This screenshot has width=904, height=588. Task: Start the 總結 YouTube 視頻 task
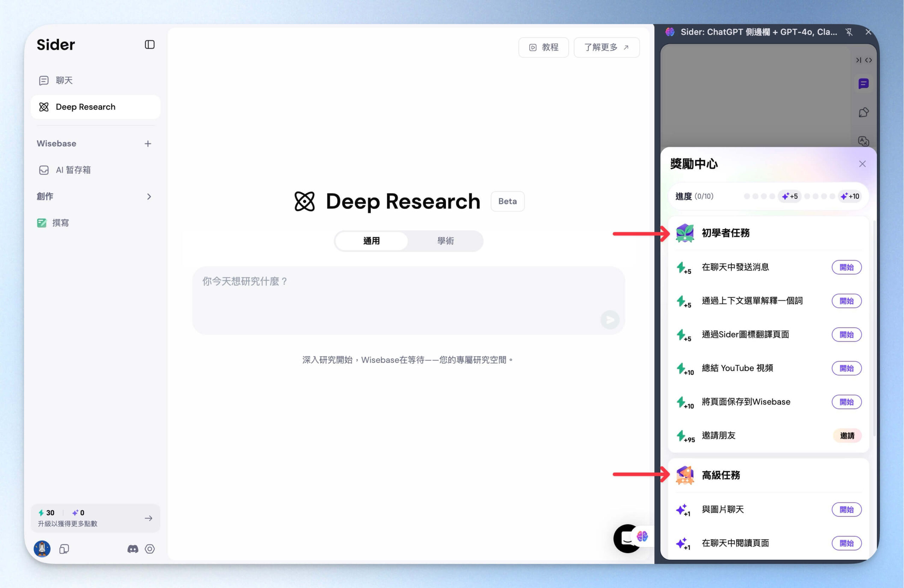[846, 368]
